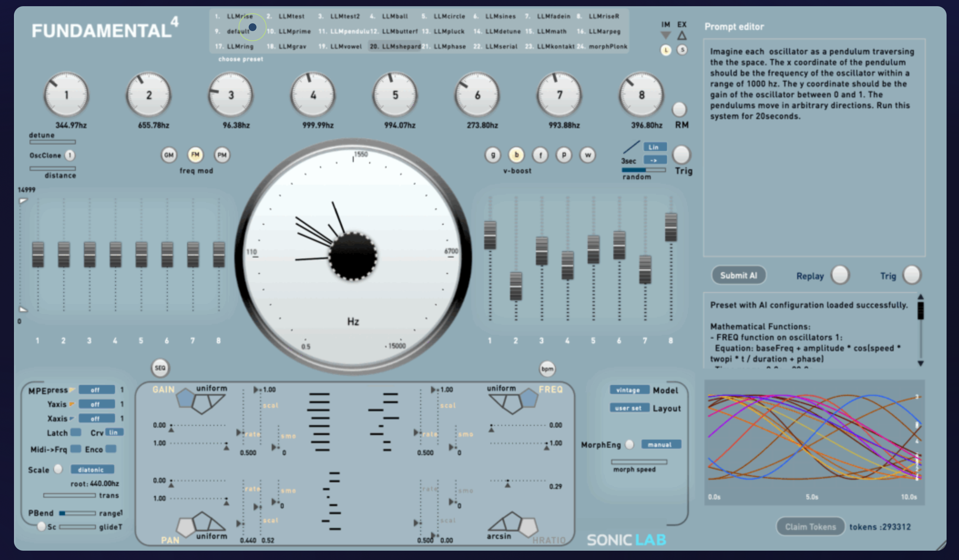
Task: Click oscillator knob 2
Action: (x=149, y=95)
